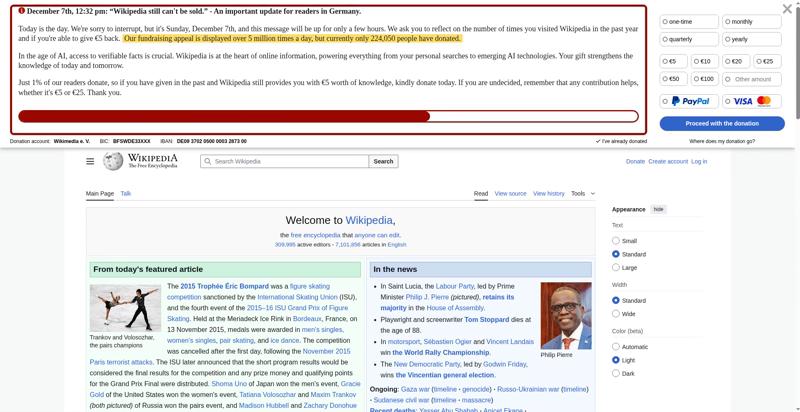Click the Create account link
The image size is (800, 412).
coord(667,161)
